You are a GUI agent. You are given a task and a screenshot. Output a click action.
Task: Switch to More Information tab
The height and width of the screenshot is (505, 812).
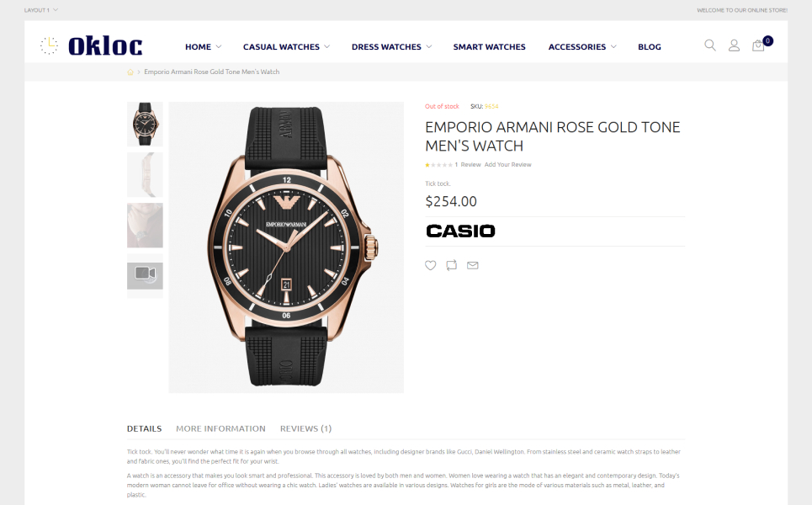(x=220, y=428)
